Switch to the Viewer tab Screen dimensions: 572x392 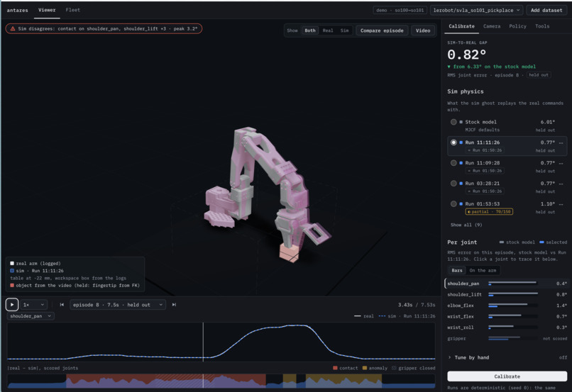[x=47, y=10]
